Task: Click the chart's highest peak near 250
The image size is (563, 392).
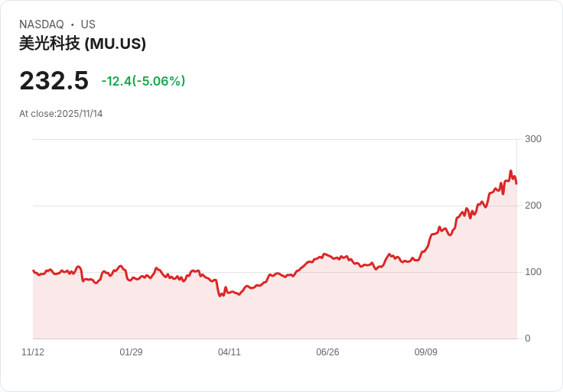Action: tap(511, 171)
